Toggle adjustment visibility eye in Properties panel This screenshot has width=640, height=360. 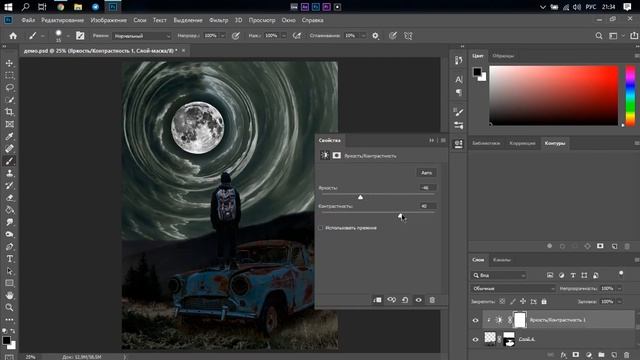tap(418, 300)
